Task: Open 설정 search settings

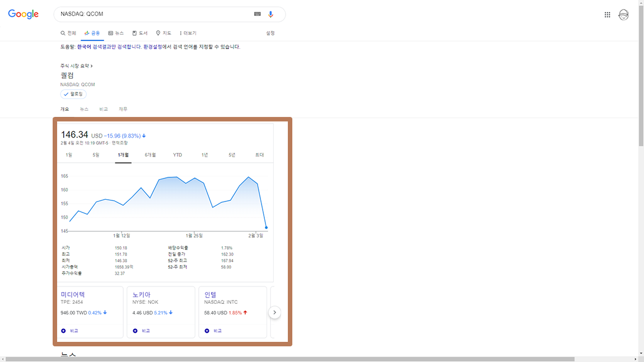Action: 270,33
